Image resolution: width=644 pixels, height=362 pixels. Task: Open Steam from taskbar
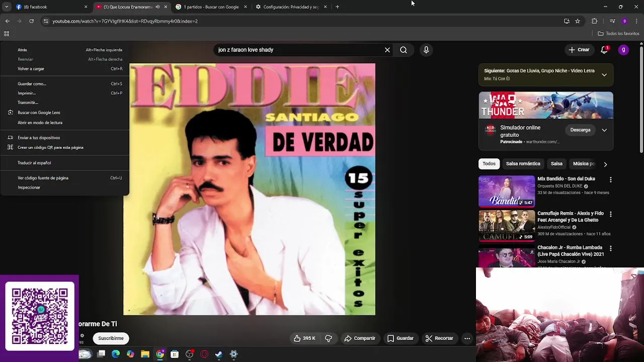tap(219, 354)
